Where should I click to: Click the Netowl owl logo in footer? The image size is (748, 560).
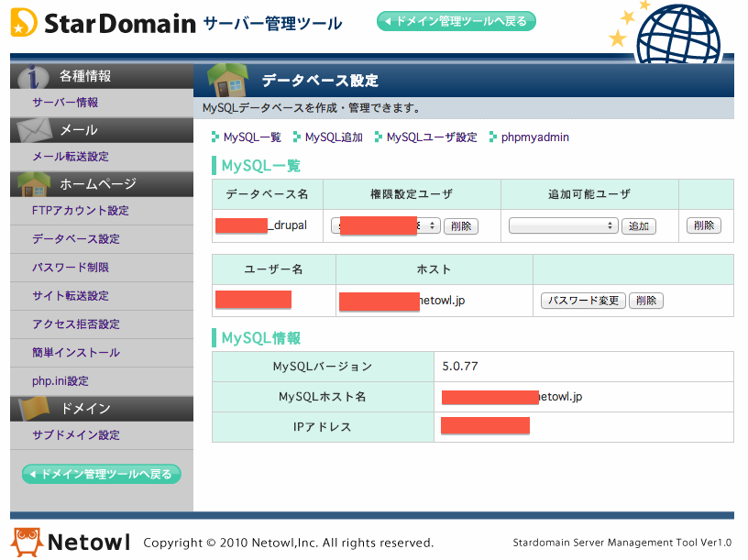29,542
